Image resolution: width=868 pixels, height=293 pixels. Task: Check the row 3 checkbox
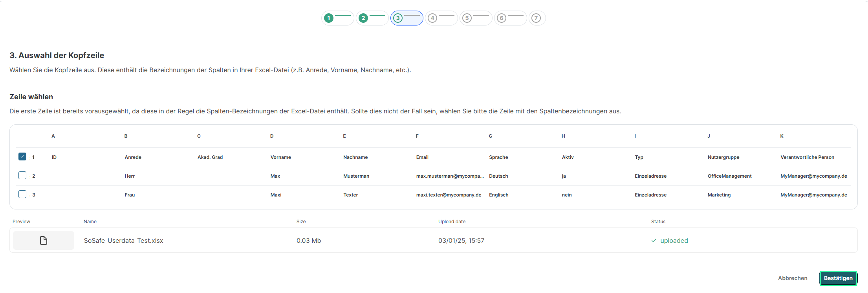pyautogui.click(x=22, y=195)
